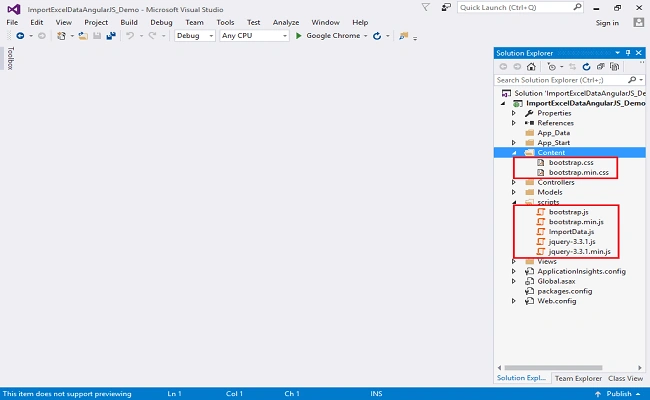Refresh the Solution Explorer tree
Image resolution: width=650 pixels, height=400 pixels.
(x=586, y=66)
